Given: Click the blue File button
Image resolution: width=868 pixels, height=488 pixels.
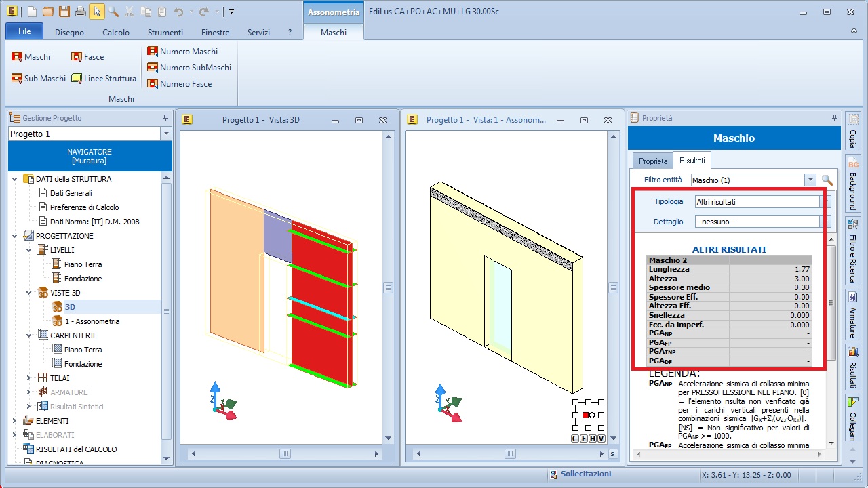Looking at the screenshot, I should coord(24,31).
